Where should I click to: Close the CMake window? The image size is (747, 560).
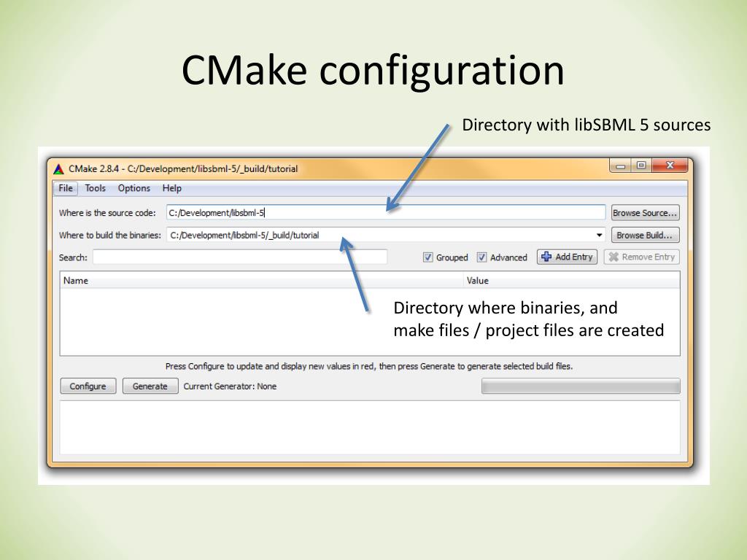pyautogui.click(x=670, y=166)
